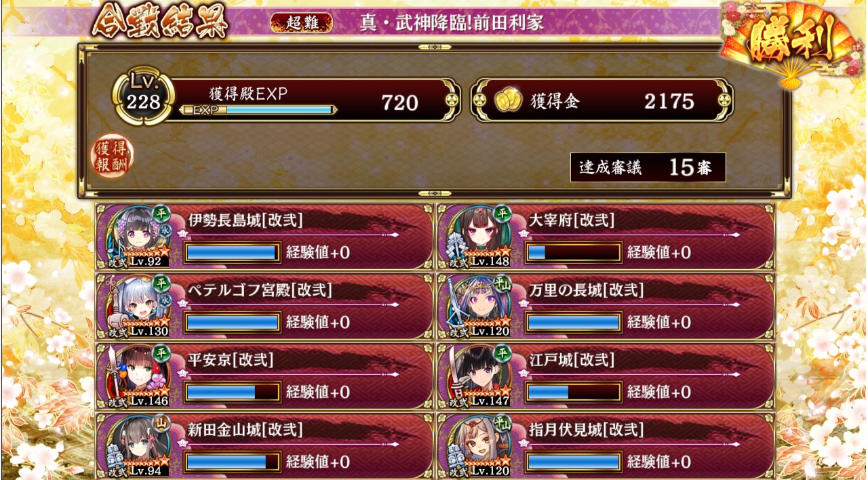Select 江戸城[改弐] character portrait
The width and height of the screenshot is (868, 480).
[475, 376]
